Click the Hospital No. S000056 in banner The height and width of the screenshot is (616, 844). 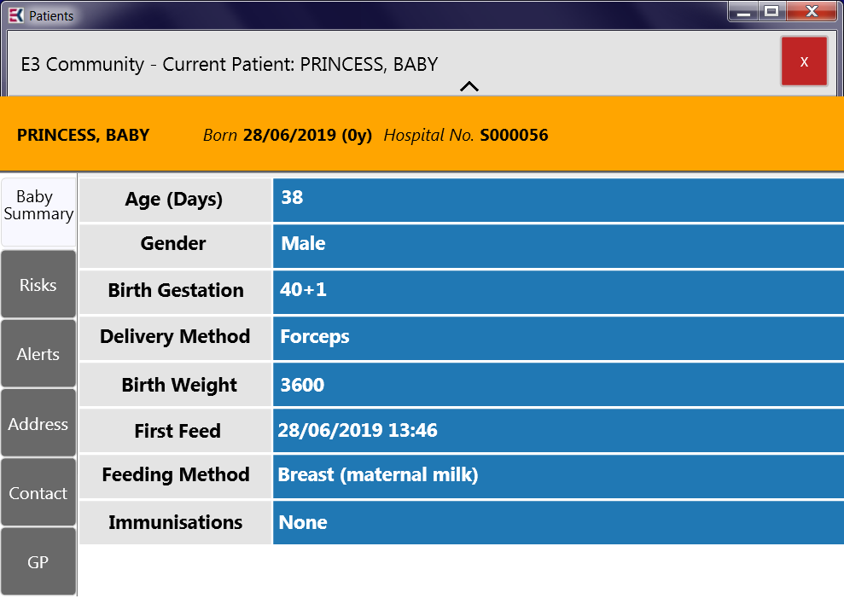[466, 135]
